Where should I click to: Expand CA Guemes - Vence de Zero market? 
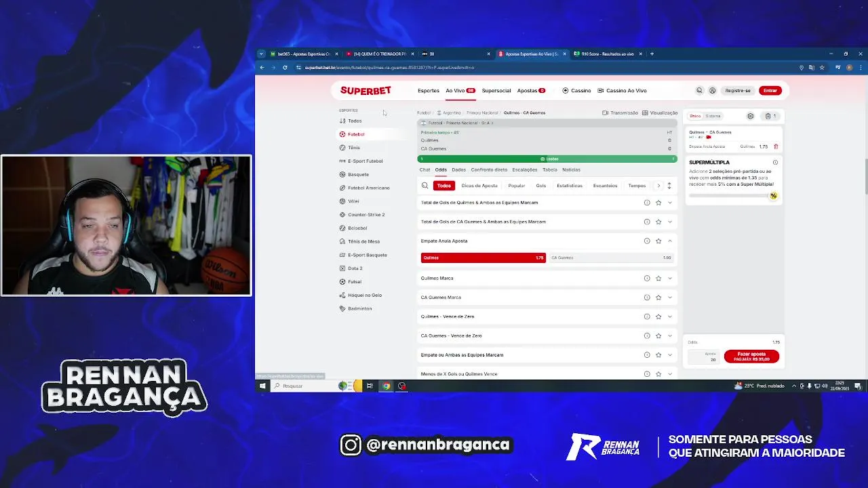pyautogui.click(x=669, y=335)
